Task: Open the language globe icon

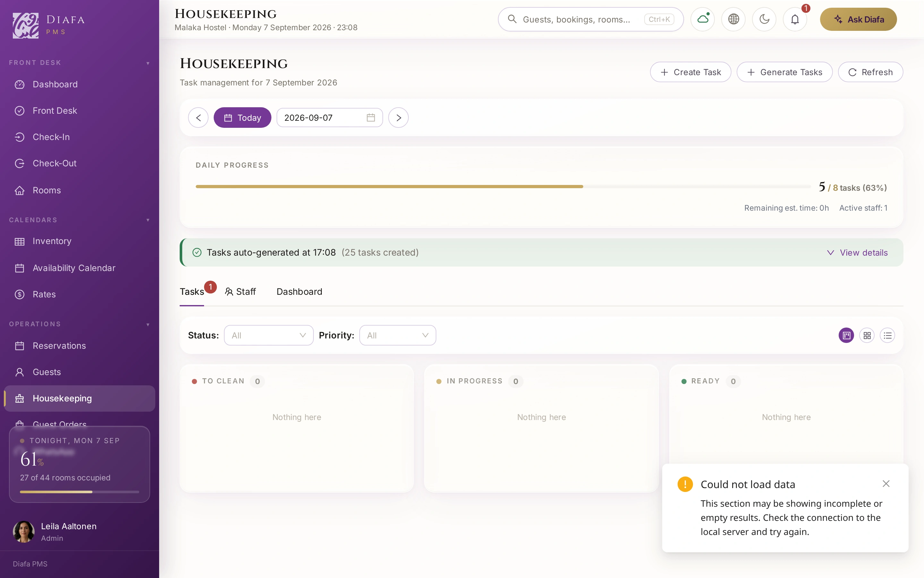Action: point(733,19)
